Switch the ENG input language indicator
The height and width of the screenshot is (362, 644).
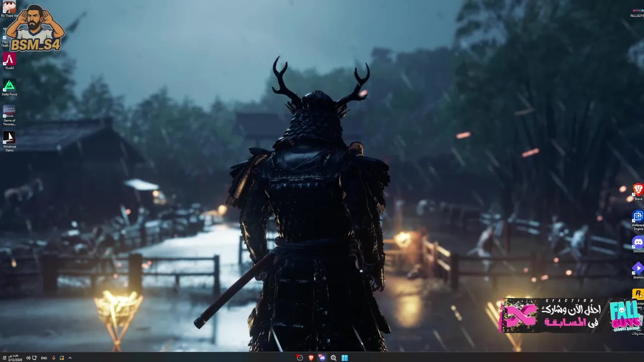click(x=44, y=358)
